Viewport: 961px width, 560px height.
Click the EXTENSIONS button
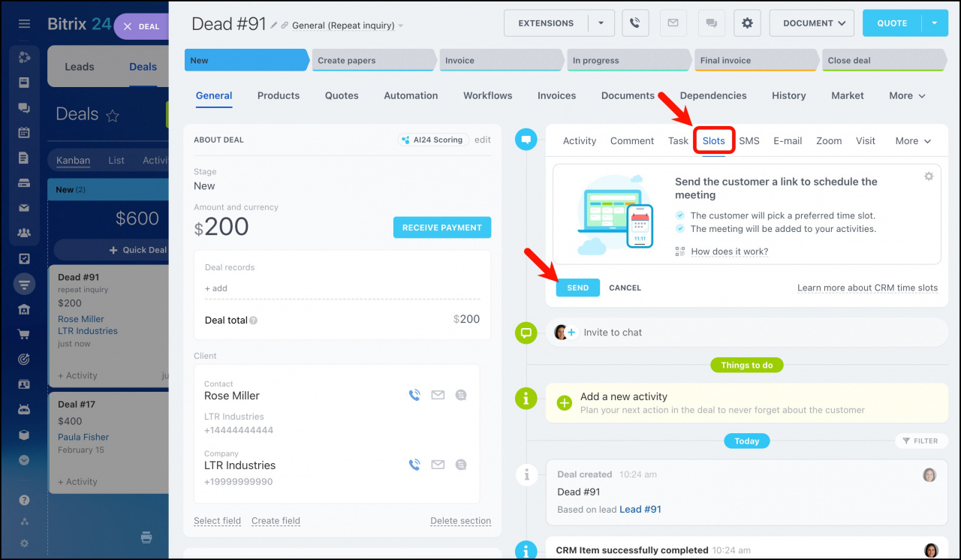click(x=547, y=23)
